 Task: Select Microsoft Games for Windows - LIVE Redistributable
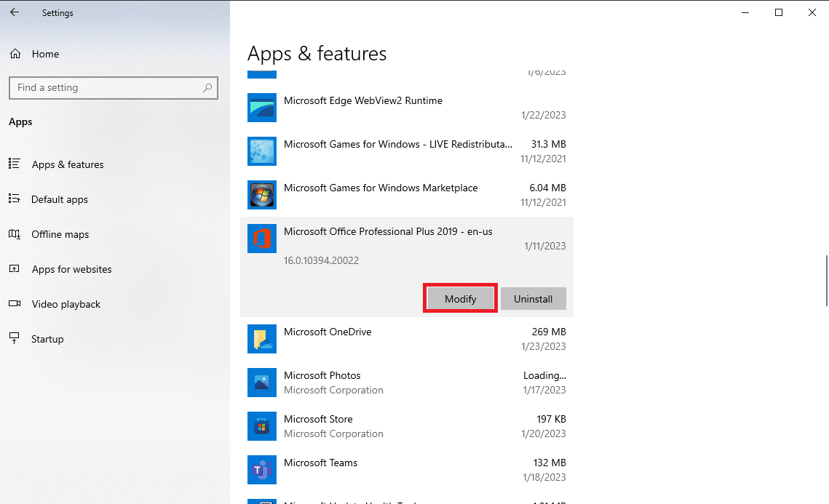[x=398, y=144]
